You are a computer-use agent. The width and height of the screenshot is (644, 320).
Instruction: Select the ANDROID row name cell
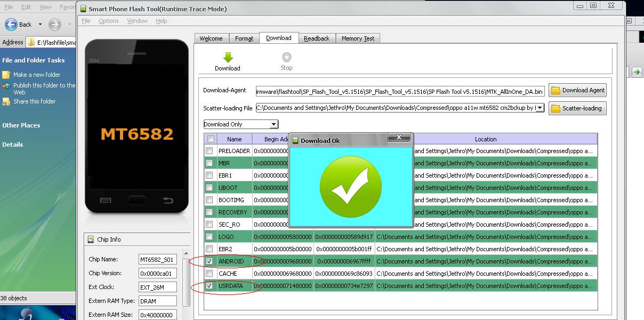coord(234,261)
